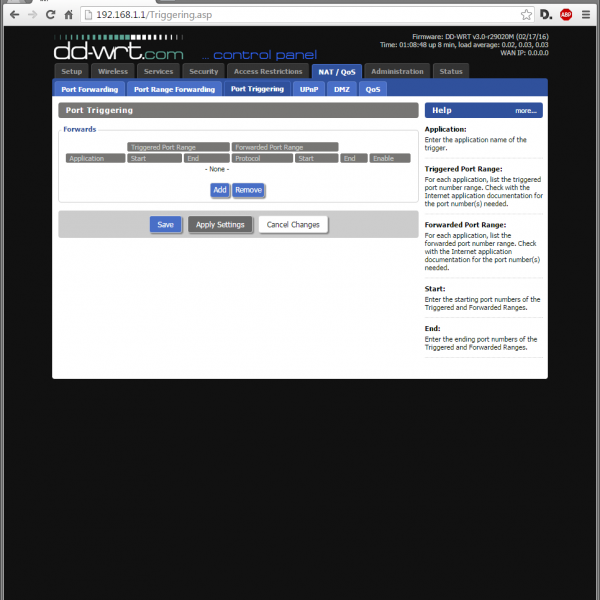The image size is (600, 600).
Task: Go to the browser home icon
Action: click(68, 15)
